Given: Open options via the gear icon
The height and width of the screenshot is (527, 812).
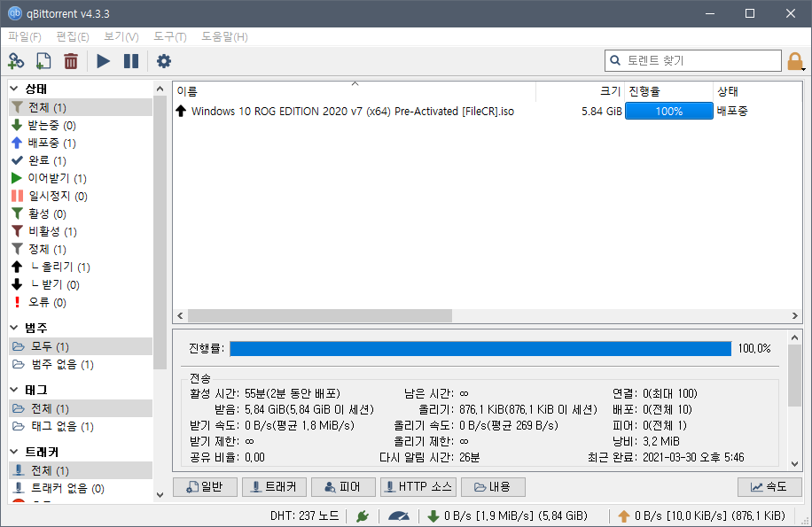Looking at the screenshot, I should point(164,61).
